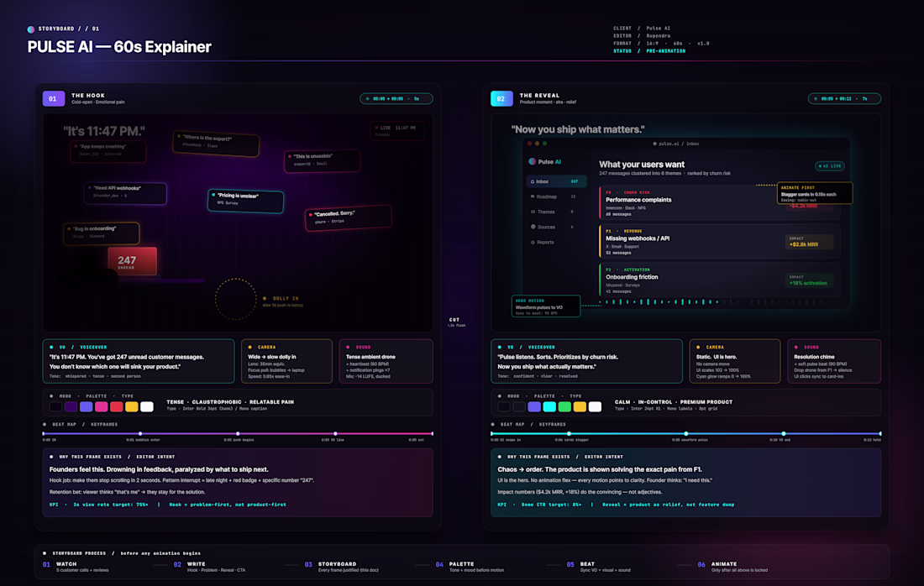The height and width of the screenshot is (586, 924).
Task: Pick the pink swatch in Hook palette
Action: 102,407
